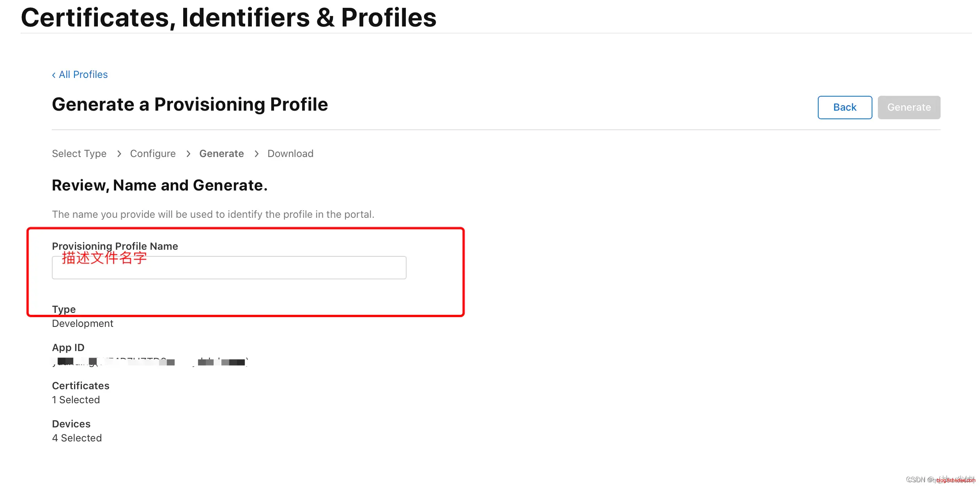Open the All Profiles link

click(x=83, y=74)
